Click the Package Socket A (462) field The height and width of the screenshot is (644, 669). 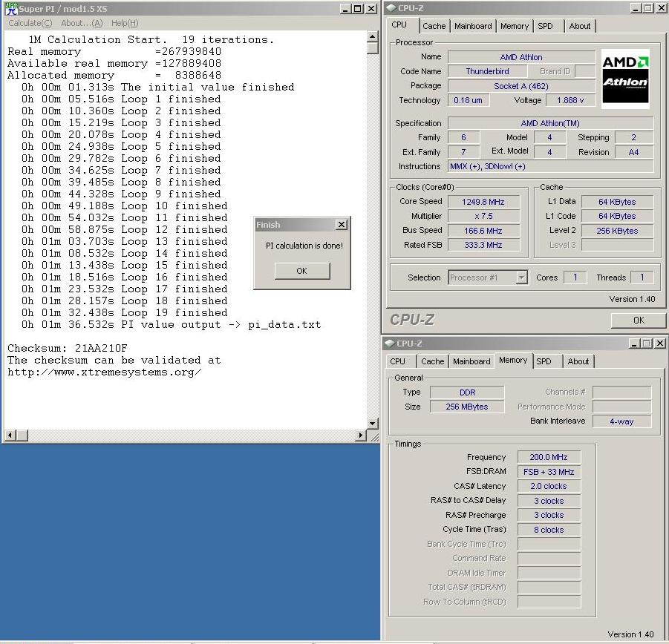point(521,86)
